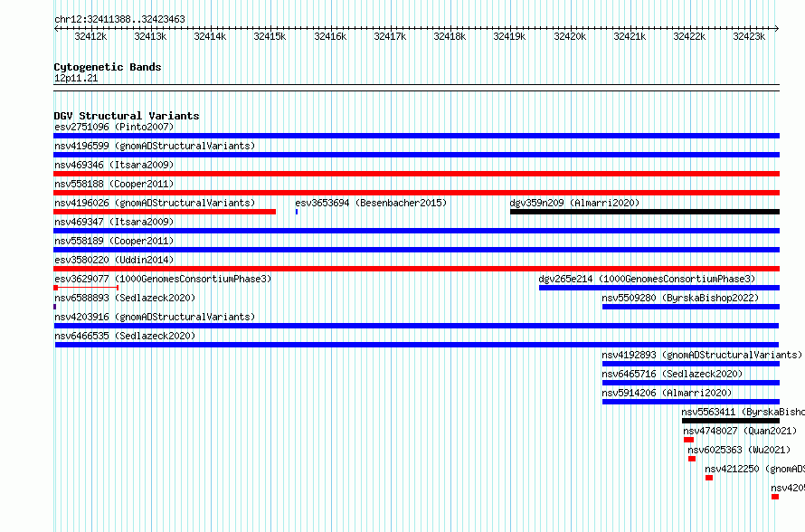The height and width of the screenshot is (532, 805).
Task: Select the 12p11.21 cytogenetic band label
Action: pos(76,78)
